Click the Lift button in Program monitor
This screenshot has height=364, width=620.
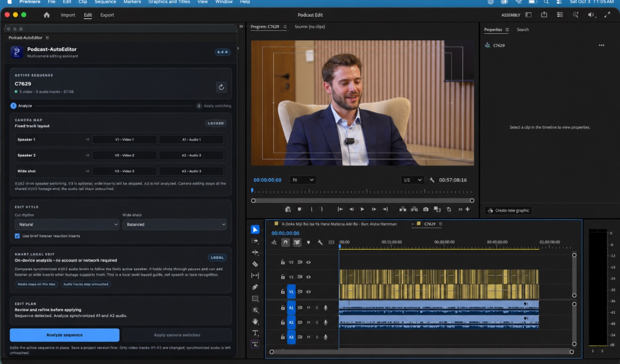click(403, 209)
